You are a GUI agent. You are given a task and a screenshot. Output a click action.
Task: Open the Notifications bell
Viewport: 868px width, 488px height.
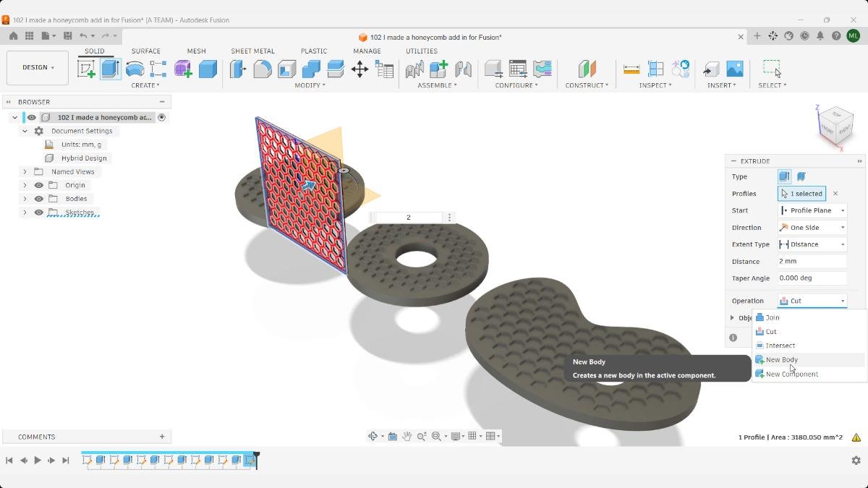point(820,35)
